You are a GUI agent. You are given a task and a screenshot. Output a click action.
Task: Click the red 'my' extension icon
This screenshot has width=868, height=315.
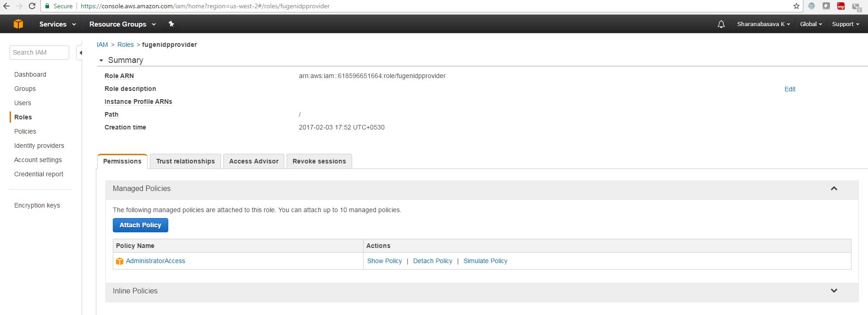click(841, 6)
